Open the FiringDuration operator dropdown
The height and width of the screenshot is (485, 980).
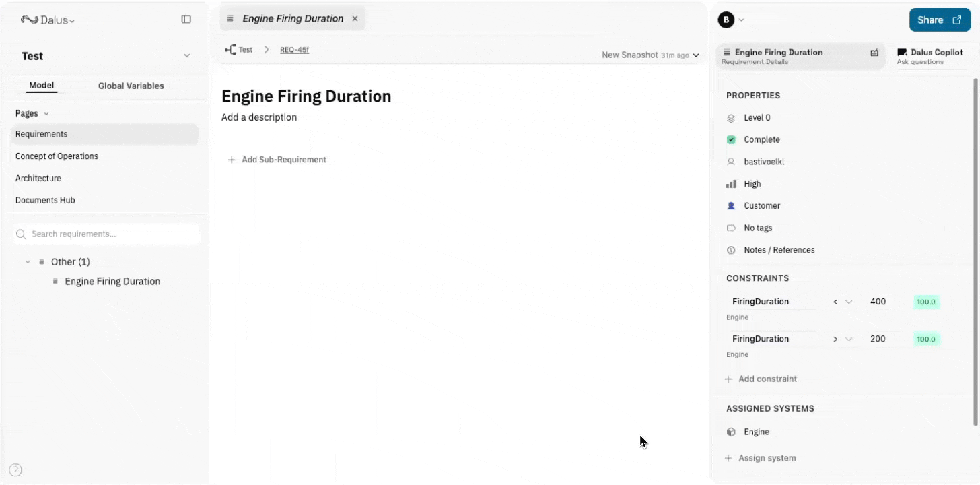(x=841, y=301)
